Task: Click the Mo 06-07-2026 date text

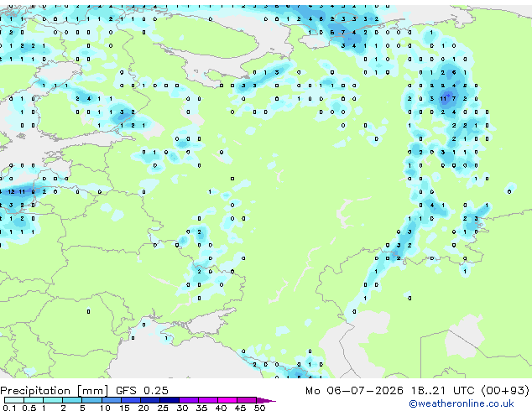Action: tap(354, 391)
